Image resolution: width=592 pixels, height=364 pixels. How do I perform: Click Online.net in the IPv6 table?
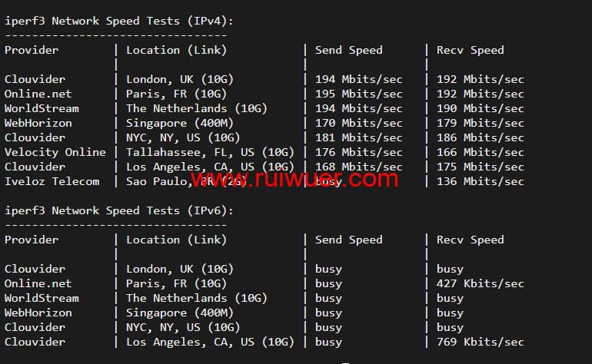(x=38, y=283)
